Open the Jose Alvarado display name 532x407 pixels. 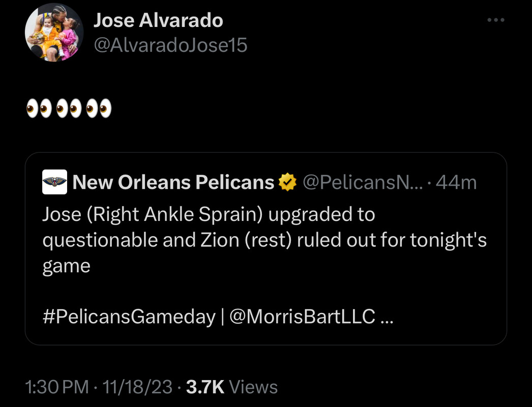pos(158,20)
